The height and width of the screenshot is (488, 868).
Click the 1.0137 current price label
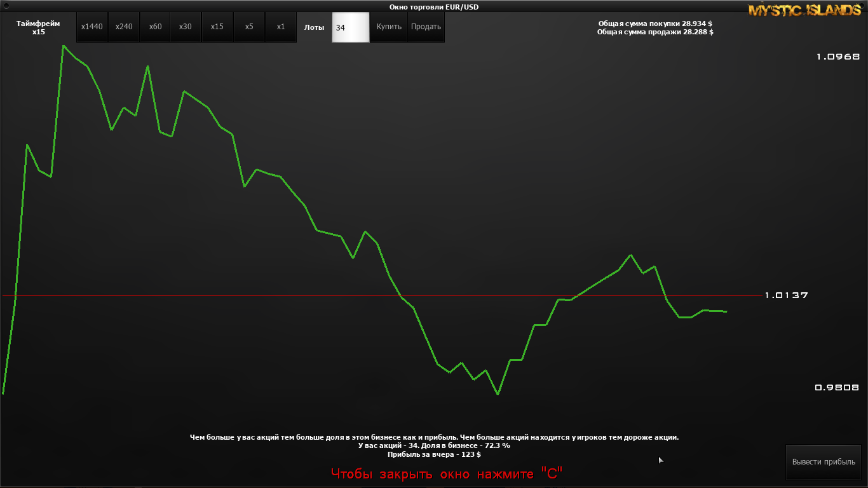pyautogui.click(x=786, y=295)
